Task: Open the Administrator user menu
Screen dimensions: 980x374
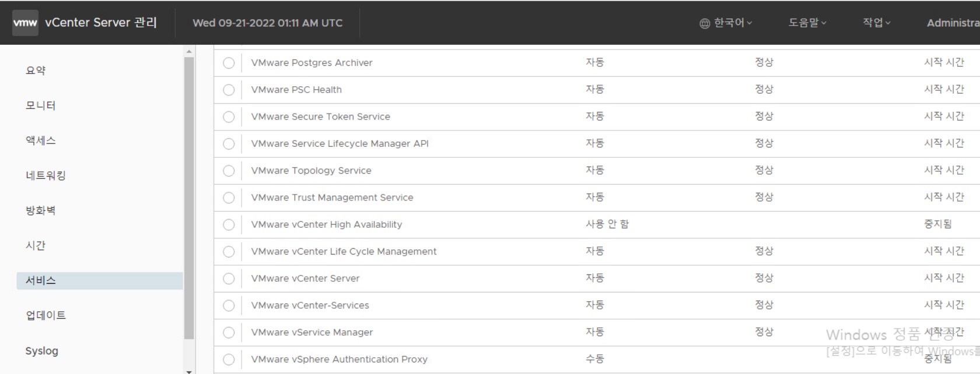Action: pos(953,23)
